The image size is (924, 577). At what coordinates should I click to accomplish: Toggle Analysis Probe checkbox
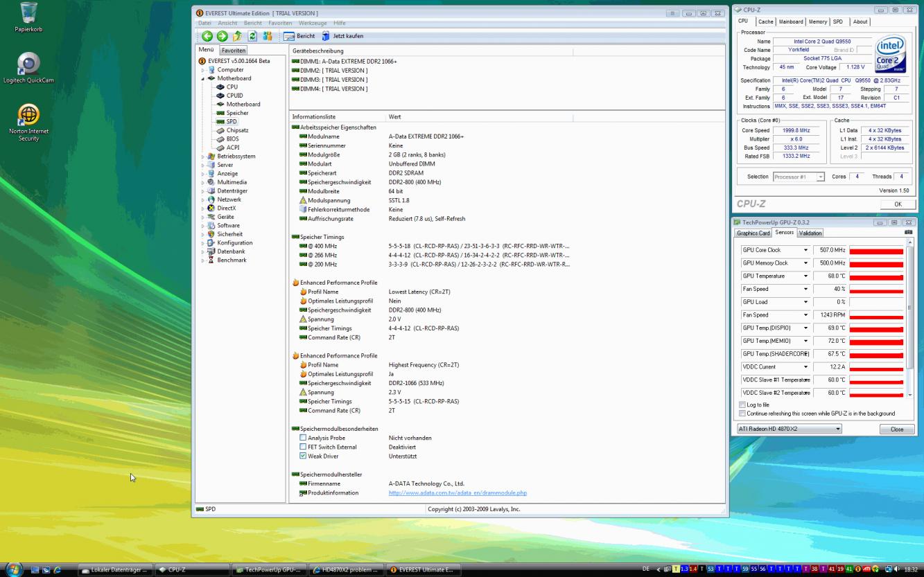point(303,438)
